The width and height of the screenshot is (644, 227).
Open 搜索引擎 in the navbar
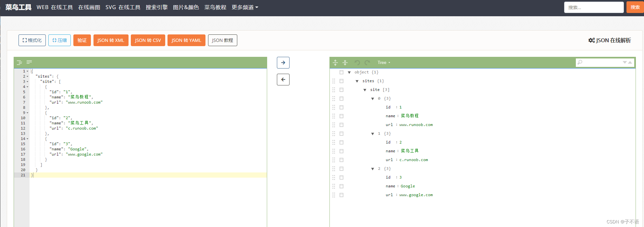tap(157, 7)
